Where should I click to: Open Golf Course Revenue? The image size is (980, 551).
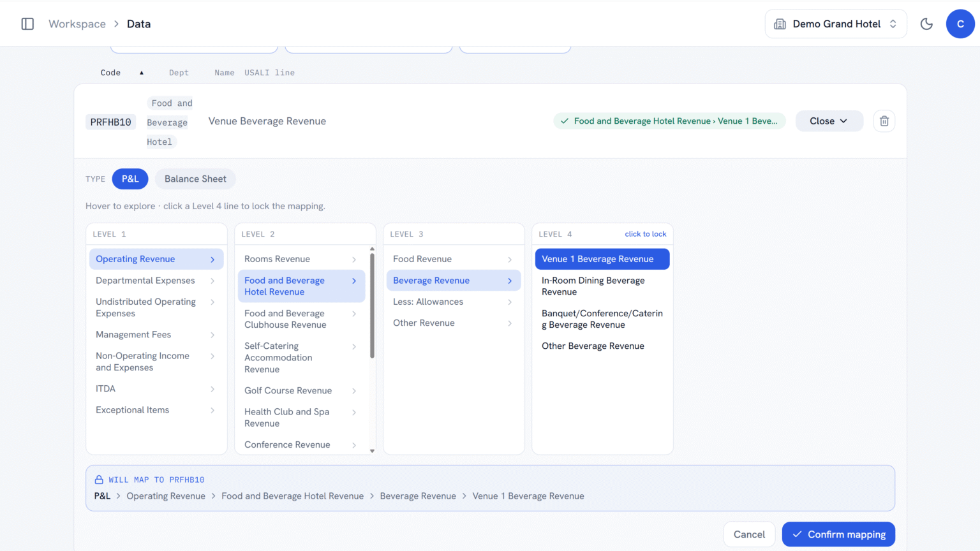[x=301, y=391]
